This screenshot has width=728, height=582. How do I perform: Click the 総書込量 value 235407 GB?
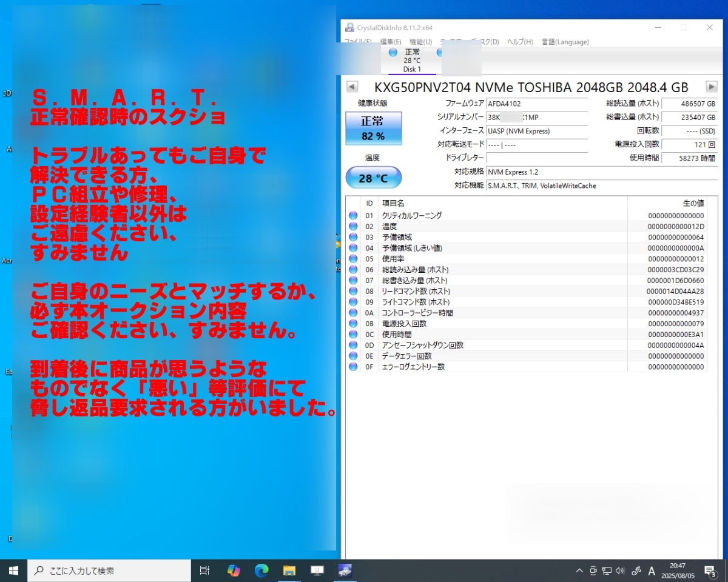[690, 117]
